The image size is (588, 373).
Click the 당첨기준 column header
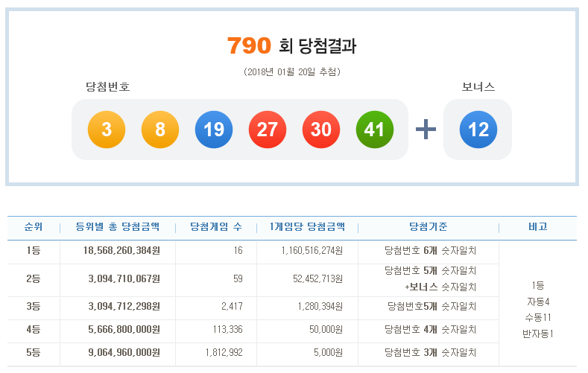click(x=429, y=227)
